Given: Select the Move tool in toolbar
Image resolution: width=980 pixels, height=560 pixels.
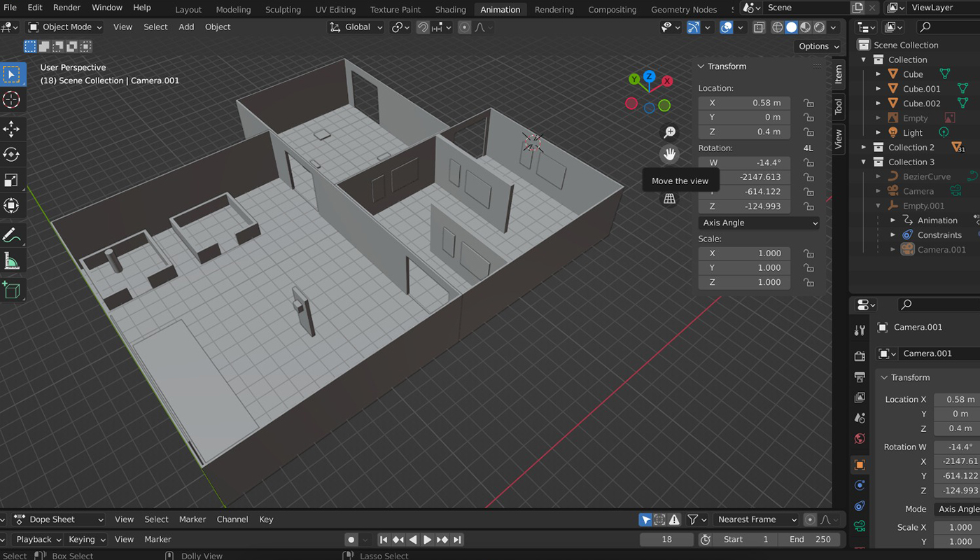Looking at the screenshot, I should (12, 129).
